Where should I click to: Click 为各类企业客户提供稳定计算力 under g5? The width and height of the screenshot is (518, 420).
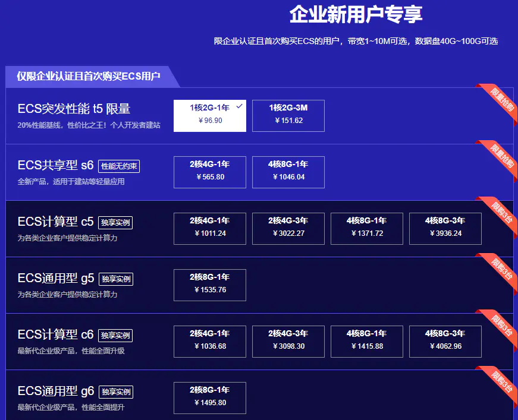pos(67,295)
